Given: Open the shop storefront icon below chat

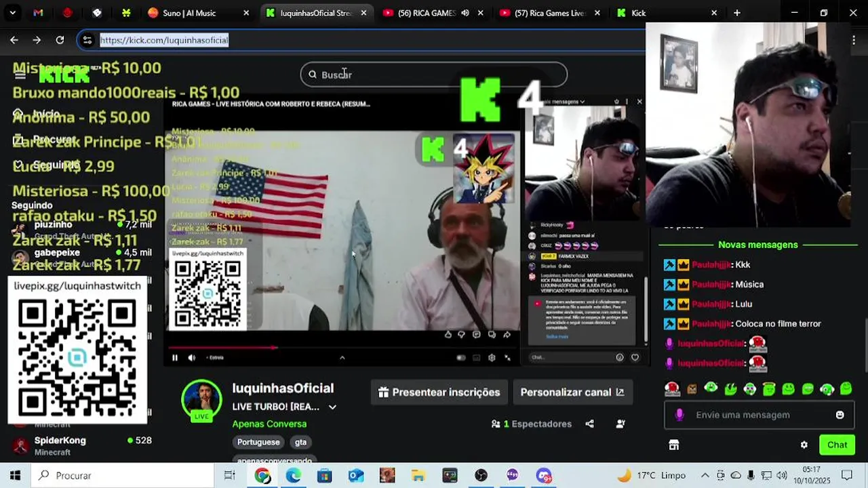Looking at the screenshot, I should point(673,445).
